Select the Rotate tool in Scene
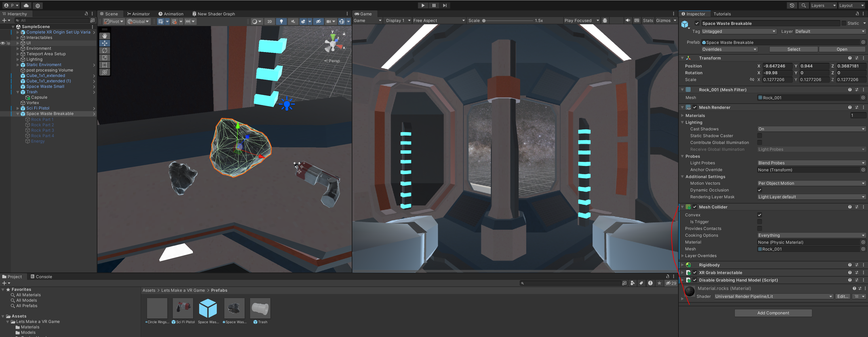This screenshot has width=868, height=337. [x=104, y=50]
